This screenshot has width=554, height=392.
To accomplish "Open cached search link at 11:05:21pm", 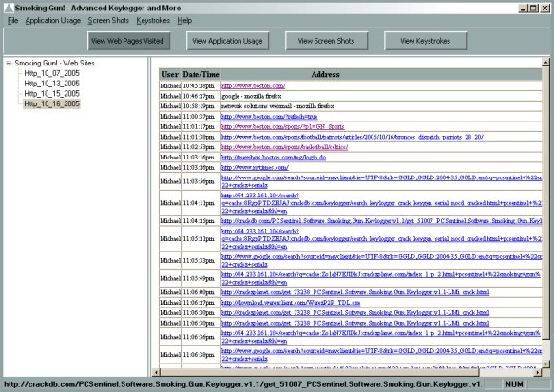I will coord(382,239).
